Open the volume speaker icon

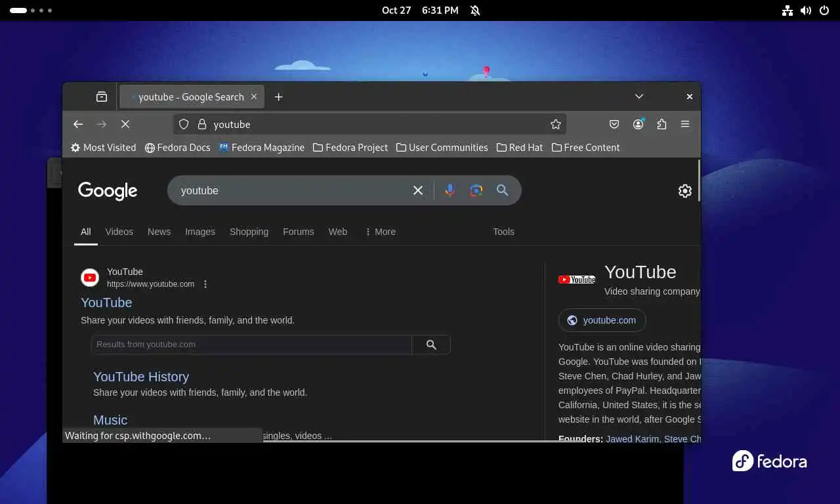[806, 10]
